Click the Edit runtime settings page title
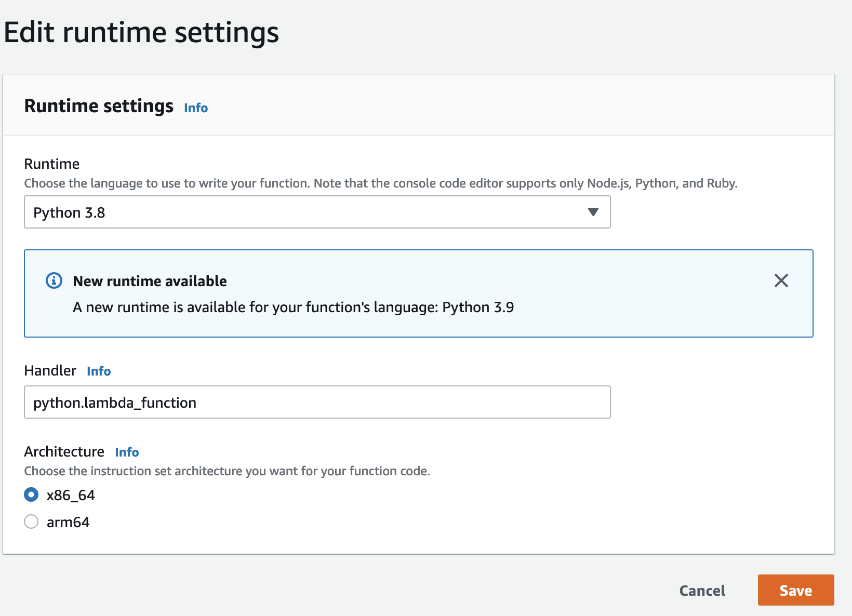The width and height of the screenshot is (852, 616). click(x=141, y=32)
